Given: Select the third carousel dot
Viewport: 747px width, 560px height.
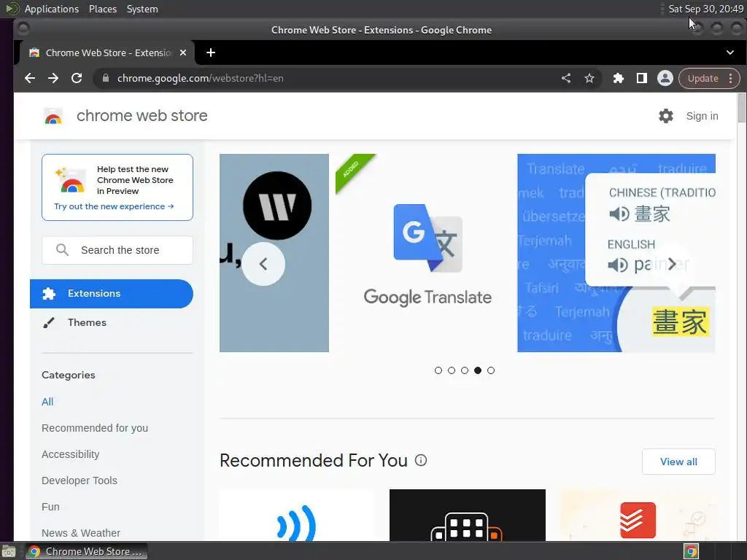Looking at the screenshot, I should pos(465,370).
